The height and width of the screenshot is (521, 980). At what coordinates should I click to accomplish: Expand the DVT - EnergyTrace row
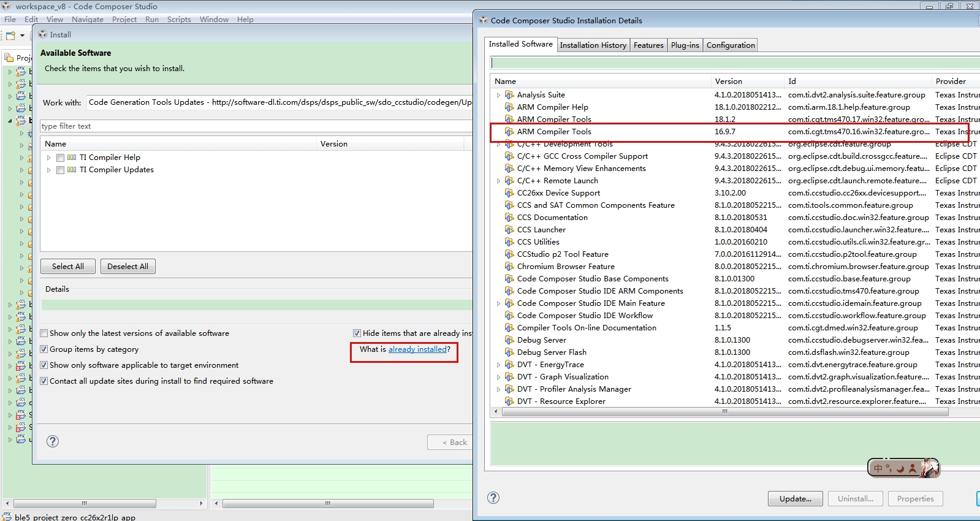[498, 365]
